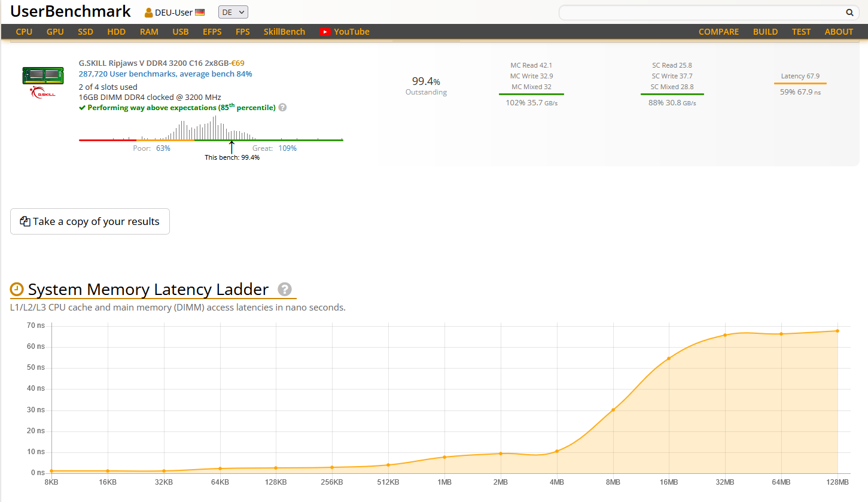The height and width of the screenshot is (502, 868).
Task: Open the RAM menu
Action: tap(149, 32)
